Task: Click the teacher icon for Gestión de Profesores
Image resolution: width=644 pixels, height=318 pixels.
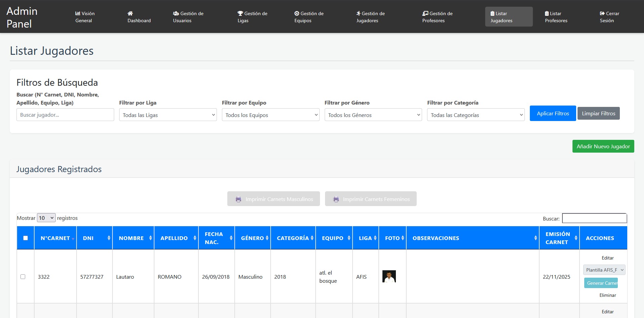Action: [x=425, y=13]
